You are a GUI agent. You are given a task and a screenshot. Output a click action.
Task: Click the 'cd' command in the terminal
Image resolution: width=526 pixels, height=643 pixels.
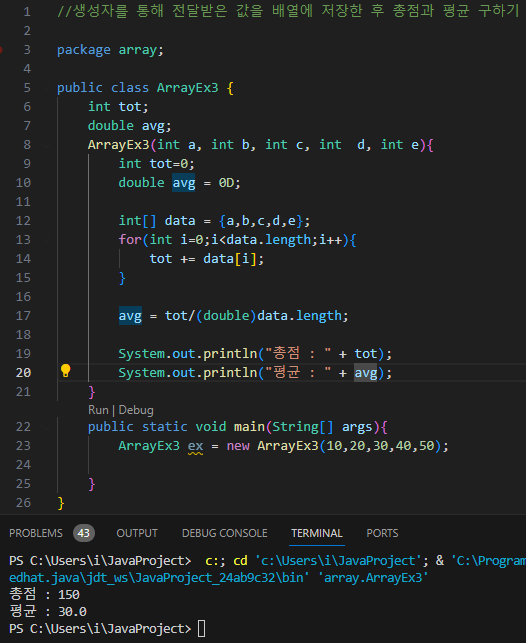(240, 561)
